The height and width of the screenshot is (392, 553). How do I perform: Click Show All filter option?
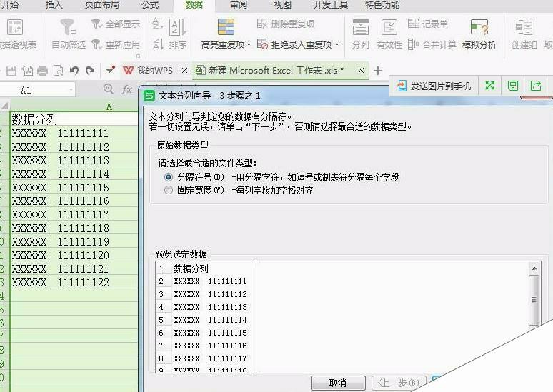coord(116,24)
